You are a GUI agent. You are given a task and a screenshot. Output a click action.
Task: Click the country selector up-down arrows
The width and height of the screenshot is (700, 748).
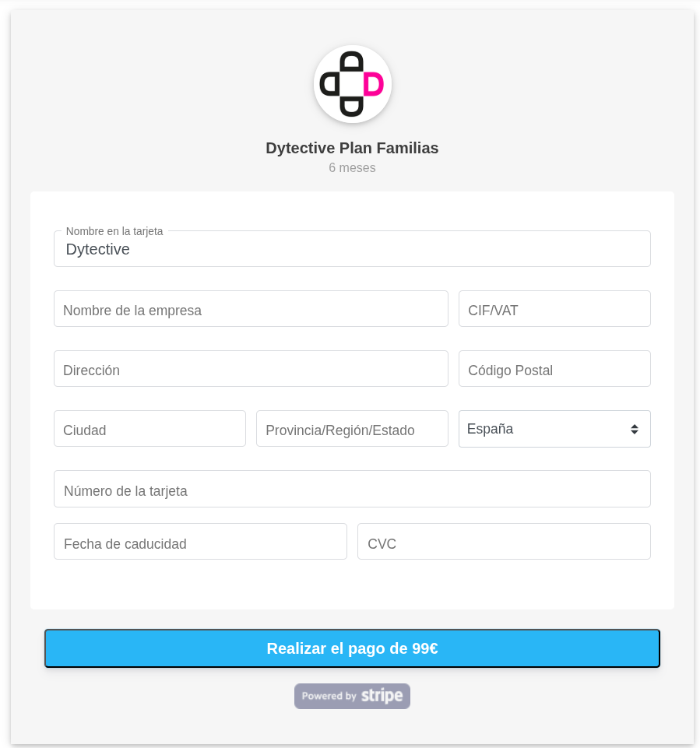(635, 429)
